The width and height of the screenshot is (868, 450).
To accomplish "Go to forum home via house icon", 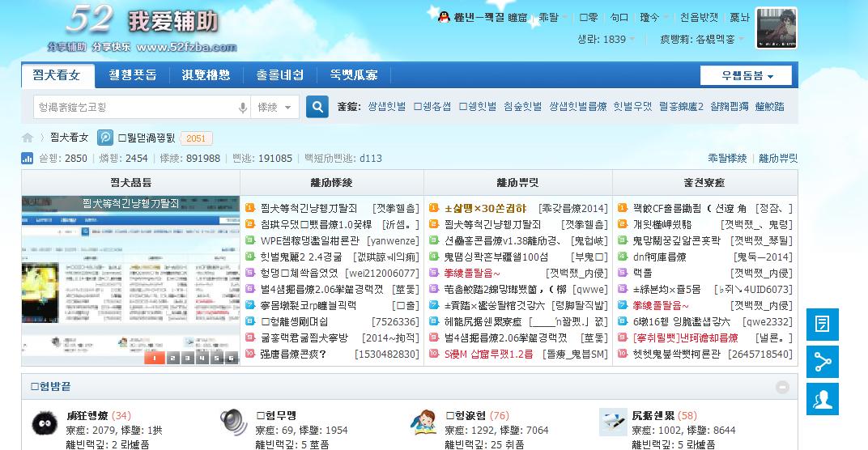I will click(28, 138).
